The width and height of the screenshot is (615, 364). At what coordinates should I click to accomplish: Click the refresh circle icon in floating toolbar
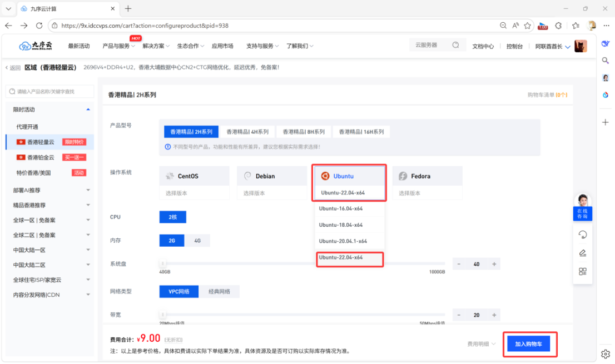coord(582,235)
